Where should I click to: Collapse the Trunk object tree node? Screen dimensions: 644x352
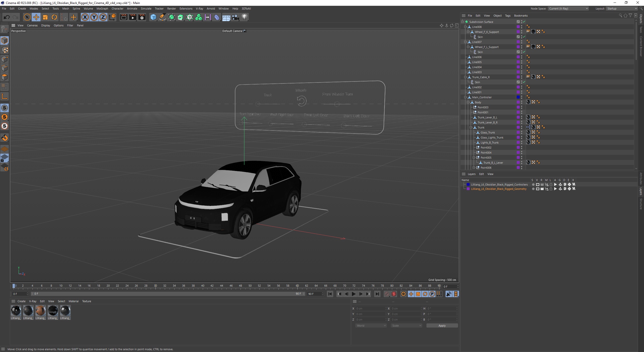coord(471,127)
